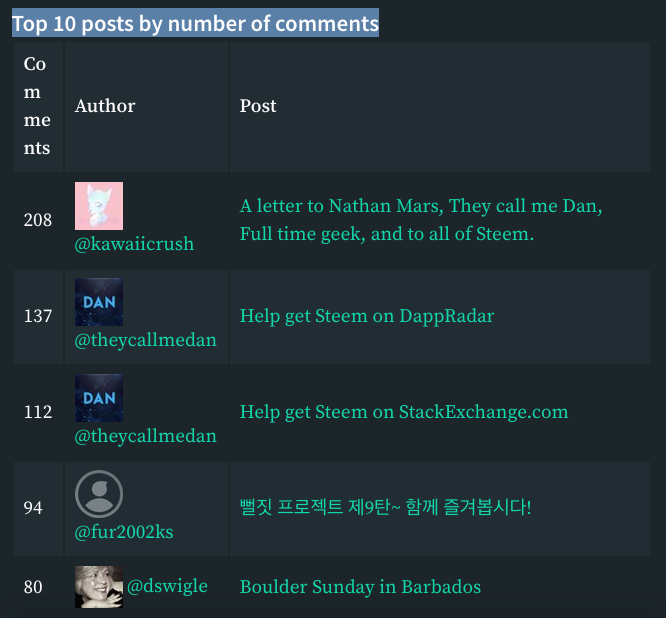The image size is (666, 618).
Task: Open the DAN avatar beside 112 comments
Action: tap(99, 398)
